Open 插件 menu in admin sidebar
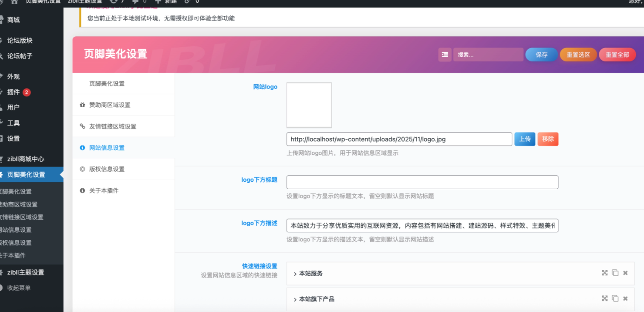 coord(14,92)
